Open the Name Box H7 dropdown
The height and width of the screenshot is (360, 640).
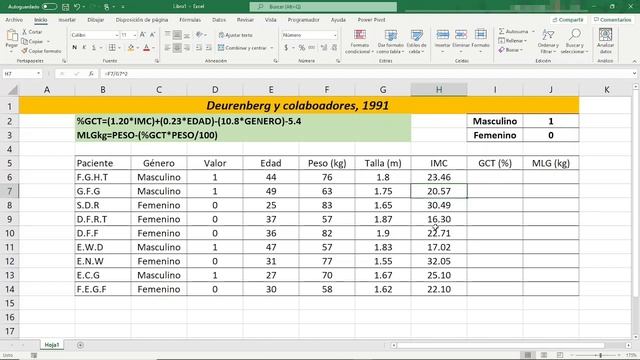[x=38, y=74]
